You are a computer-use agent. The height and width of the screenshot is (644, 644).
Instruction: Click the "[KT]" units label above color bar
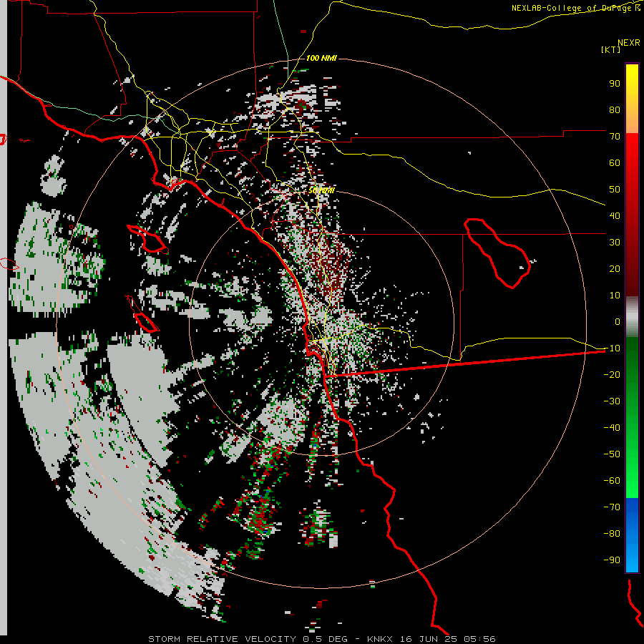tap(611, 49)
